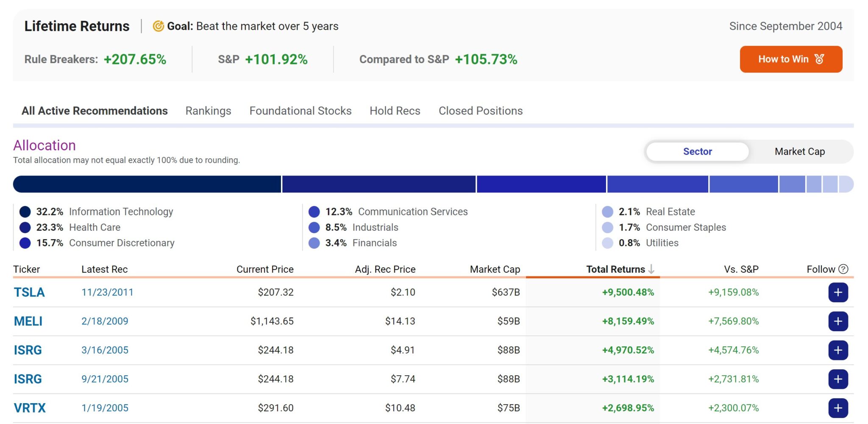
Task: Sort table by Market Cap column header
Action: point(495,269)
